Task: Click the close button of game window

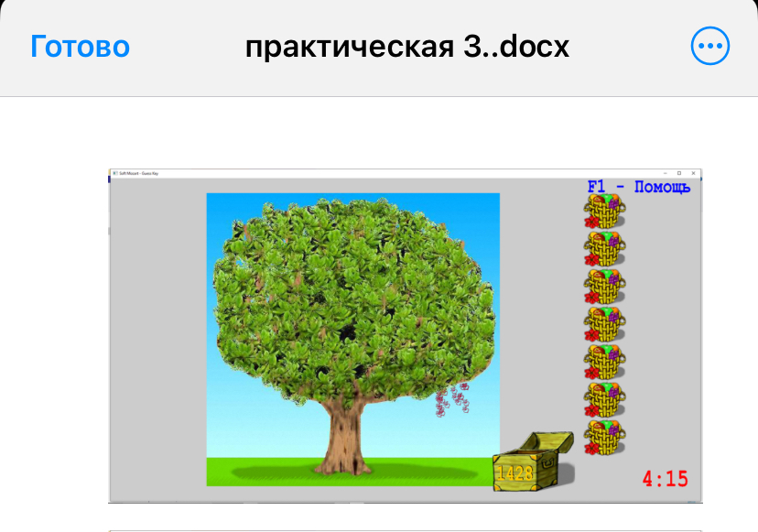Action: (695, 173)
